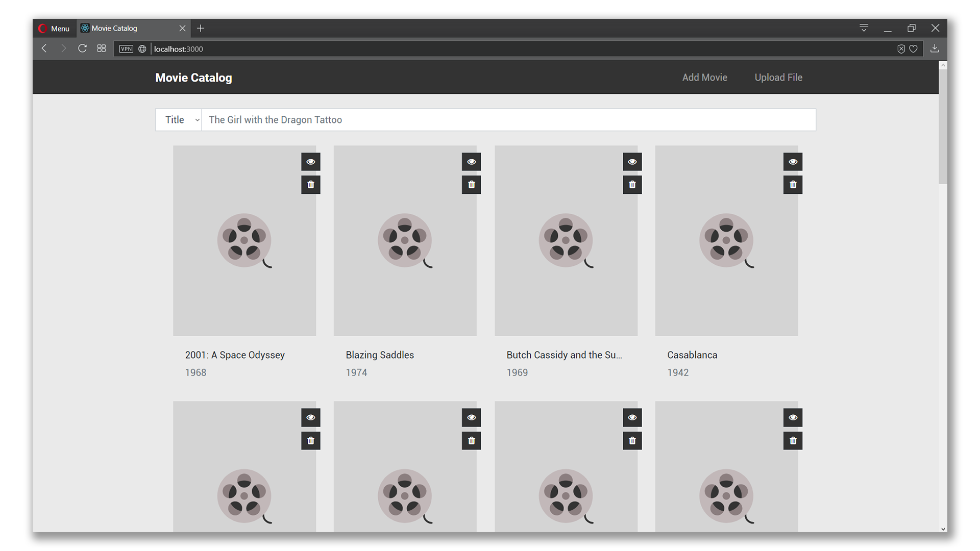Open the Title search filter dropdown
980x551 pixels.
click(179, 120)
